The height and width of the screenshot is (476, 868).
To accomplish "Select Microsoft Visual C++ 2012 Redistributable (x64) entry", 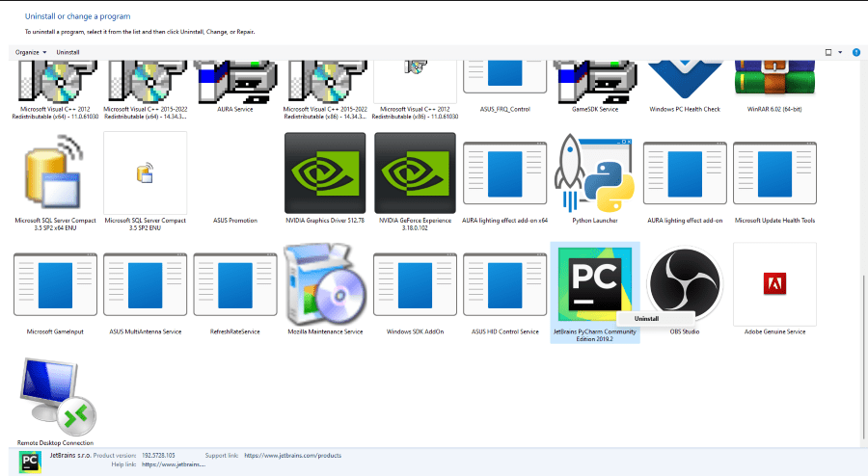I will (x=55, y=91).
